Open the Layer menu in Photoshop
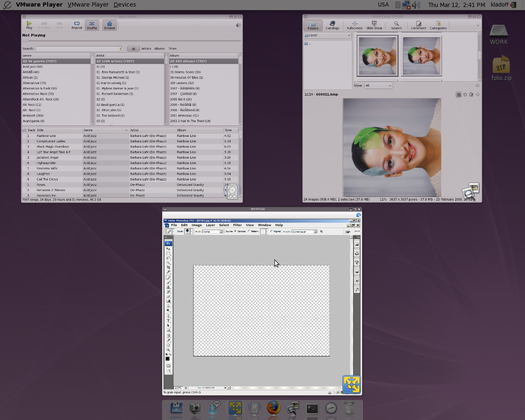The height and width of the screenshot is (420, 525). 210,225
